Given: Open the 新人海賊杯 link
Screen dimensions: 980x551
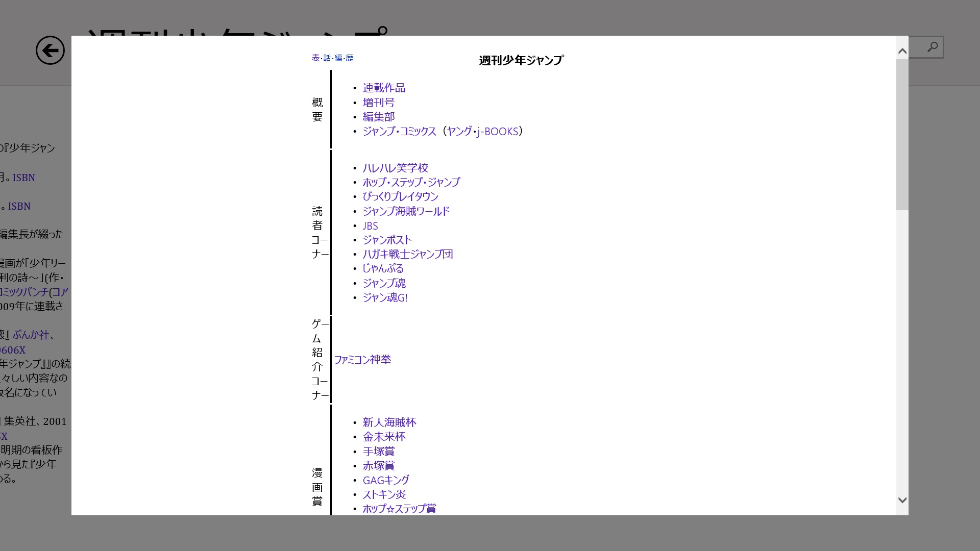Looking at the screenshot, I should coord(389,422).
